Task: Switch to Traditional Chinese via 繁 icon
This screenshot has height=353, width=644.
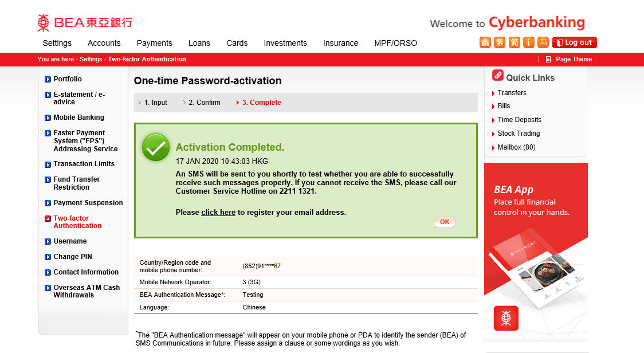Action: pos(500,42)
